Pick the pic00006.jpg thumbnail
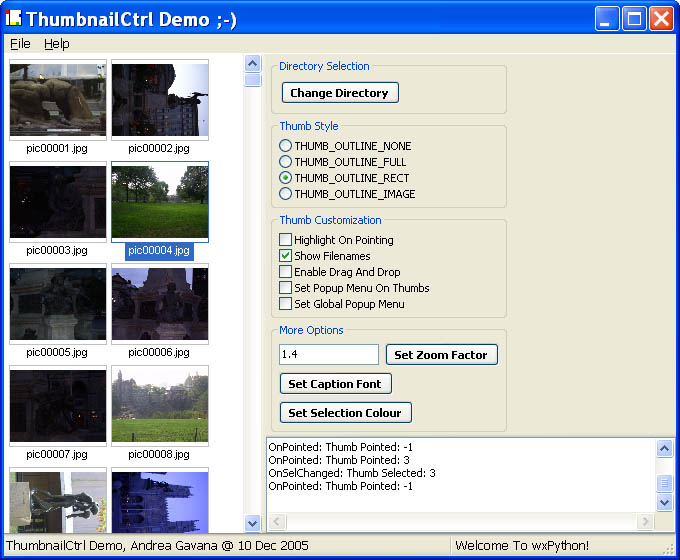The height and width of the screenshot is (560, 680). coord(160,304)
